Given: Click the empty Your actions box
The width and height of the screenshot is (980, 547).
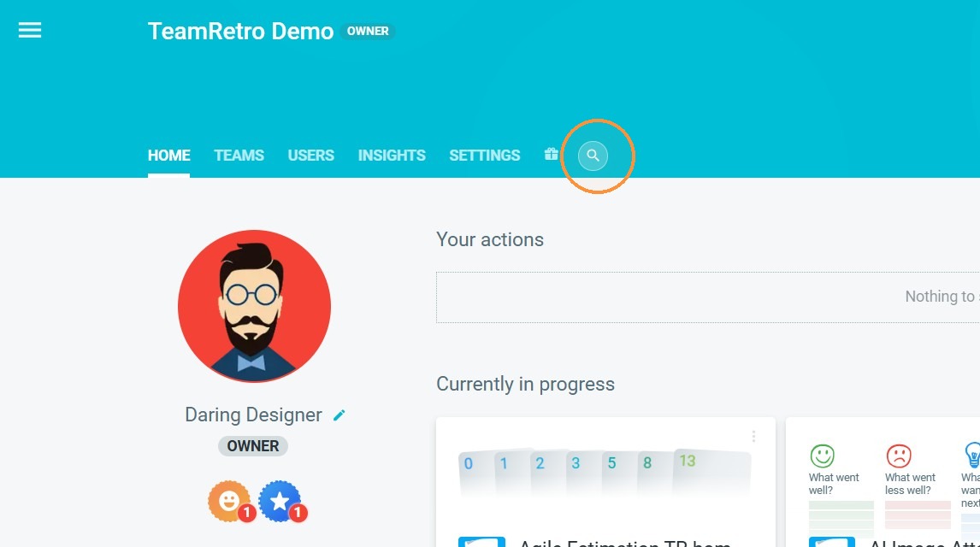Looking at the screenshot, I should (x=707, y=297).
